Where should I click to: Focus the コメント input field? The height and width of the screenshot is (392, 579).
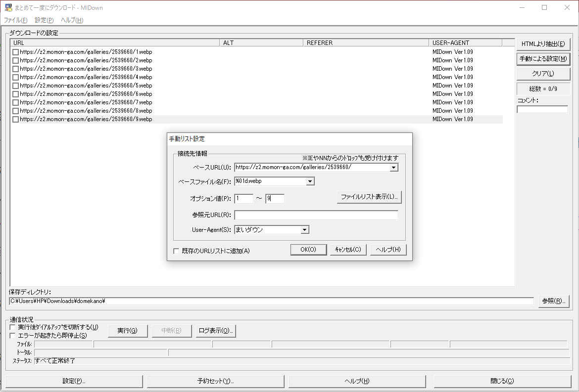click(542, 110)
